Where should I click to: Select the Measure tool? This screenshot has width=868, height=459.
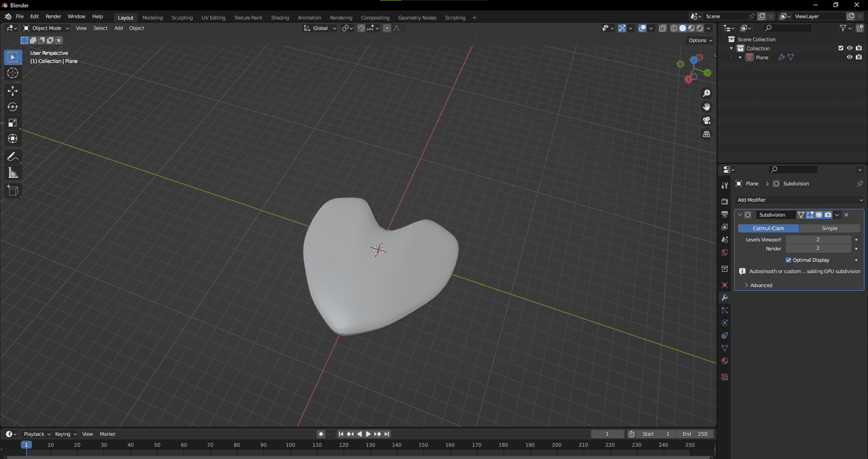pos(12,173)
